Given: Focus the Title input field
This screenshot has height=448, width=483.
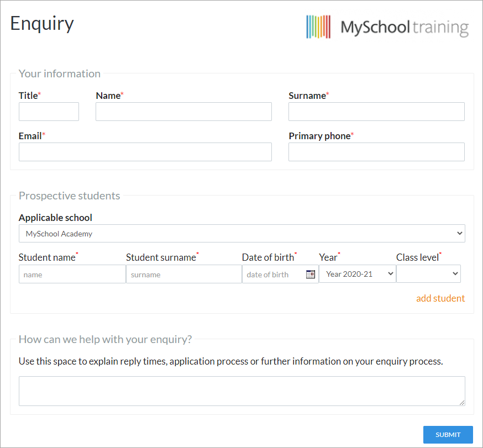Looking at the screenshot, I should click(x=49, y=112).
